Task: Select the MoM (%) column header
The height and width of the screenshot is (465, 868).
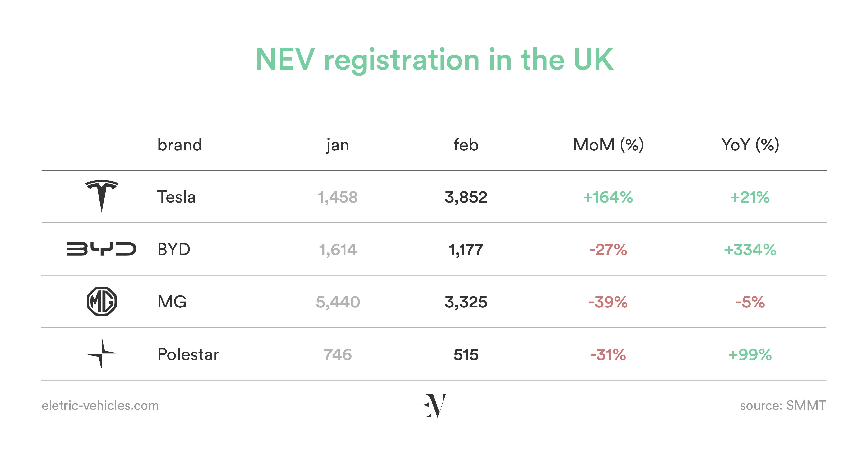Action: 608,145
